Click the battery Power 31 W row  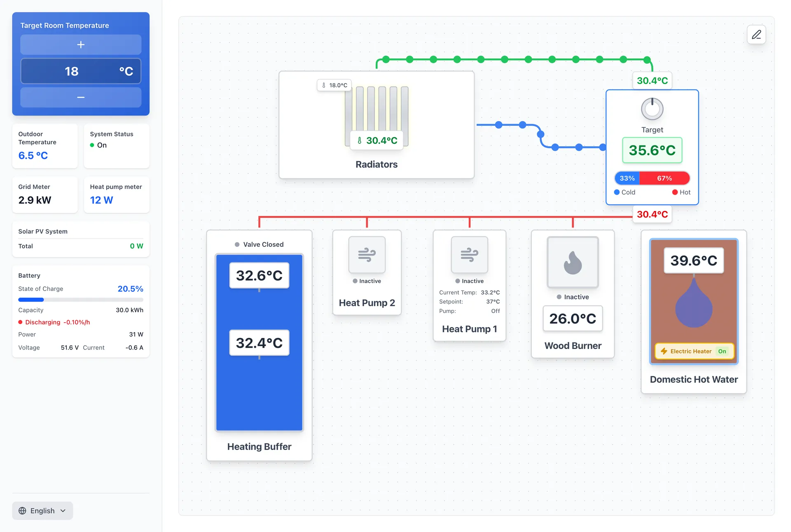click(81, 334)
